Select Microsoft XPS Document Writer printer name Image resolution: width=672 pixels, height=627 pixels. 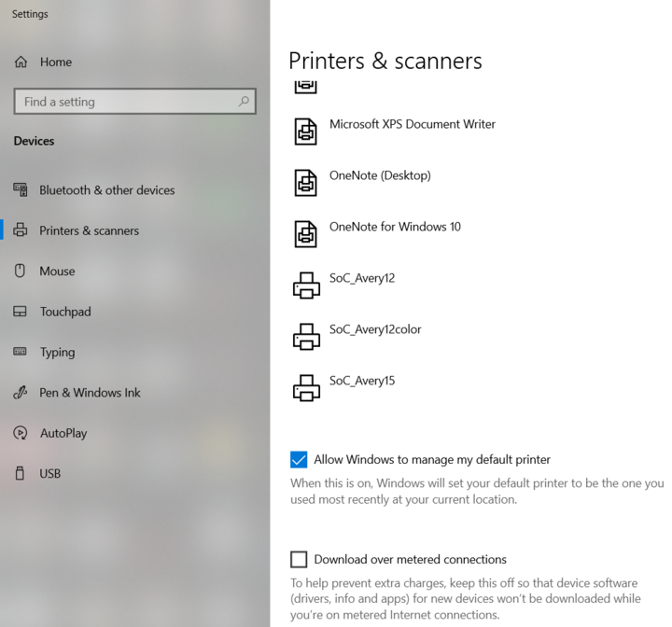[x=413, y=124]
